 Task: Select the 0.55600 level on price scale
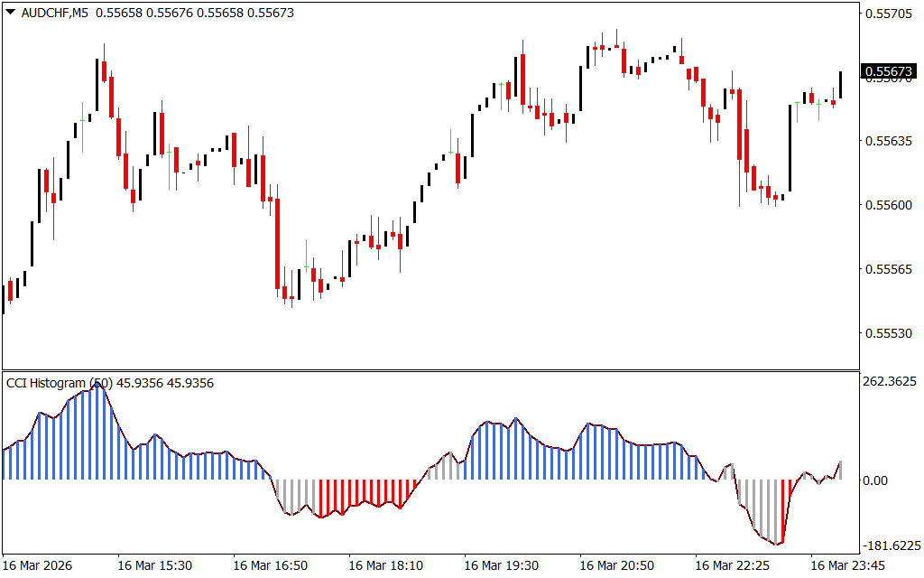pos(889,205)
